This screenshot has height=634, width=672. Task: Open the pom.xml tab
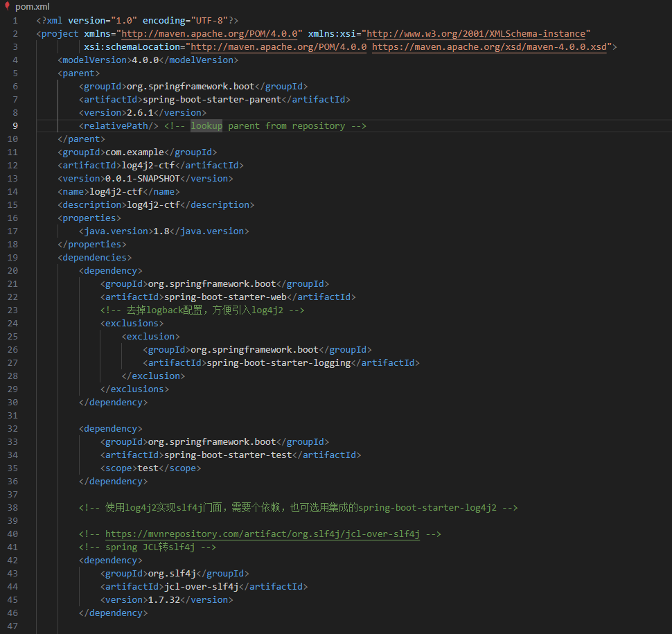click(32, 6)
